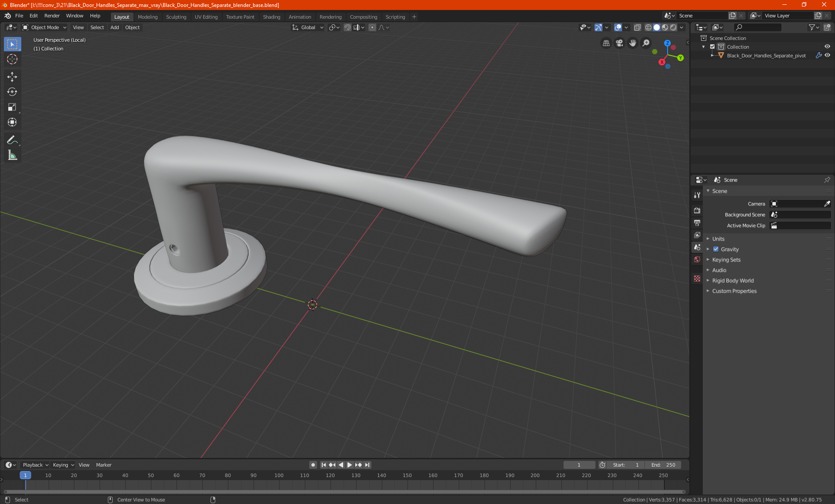This screenshot has height=504, width=835.
Task: Expand the Custom Properties panel
Action: [734, 291]
